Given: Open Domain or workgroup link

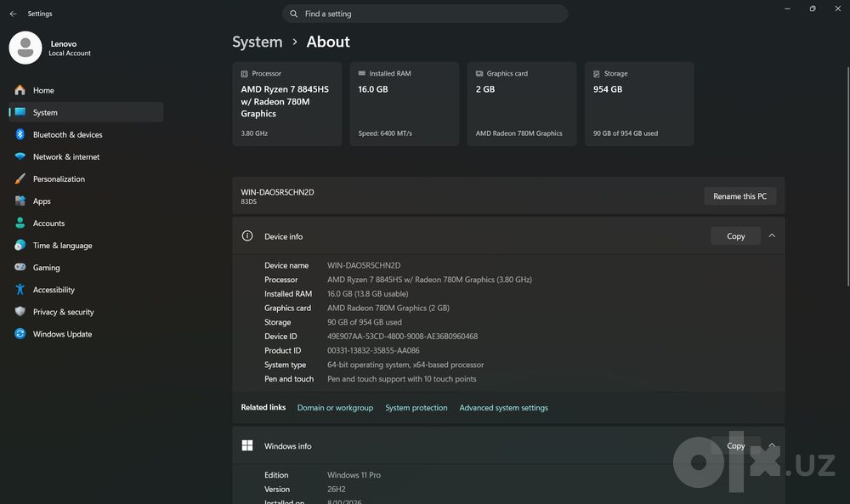Looking at the screenshot, I should 335,408.
